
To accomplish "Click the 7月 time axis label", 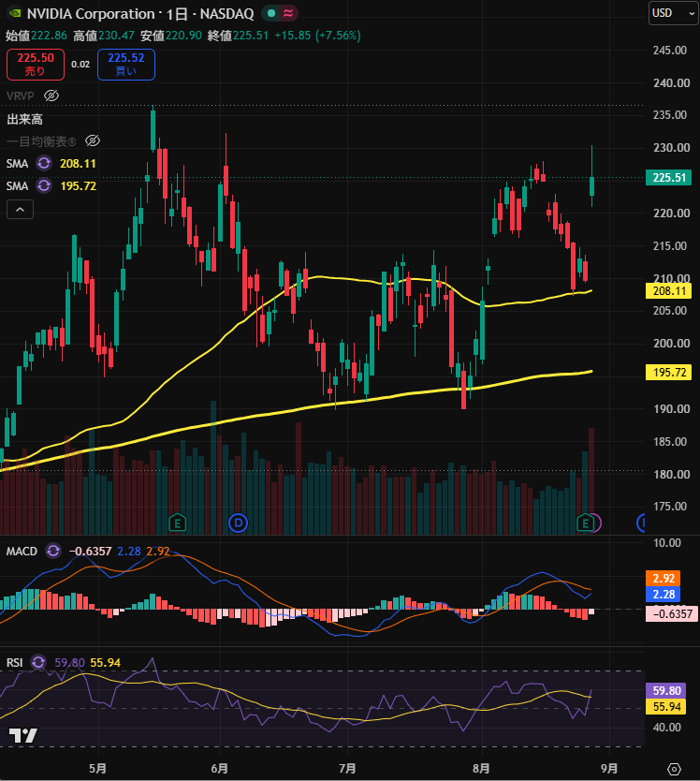I will [347, 769].
